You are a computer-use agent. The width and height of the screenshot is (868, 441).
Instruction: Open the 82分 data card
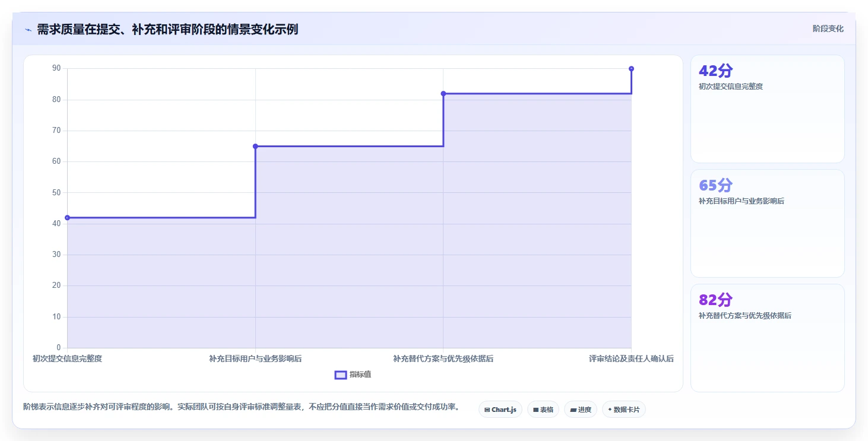(767, 338)
